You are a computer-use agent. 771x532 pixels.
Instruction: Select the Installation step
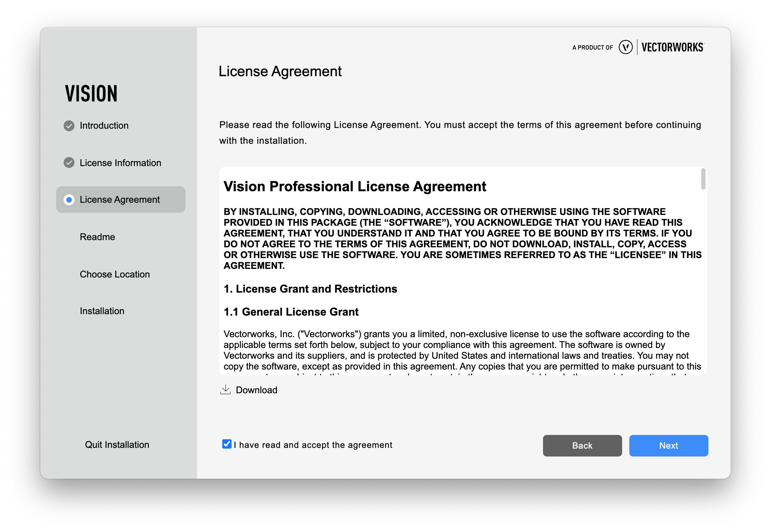point(102,311)
